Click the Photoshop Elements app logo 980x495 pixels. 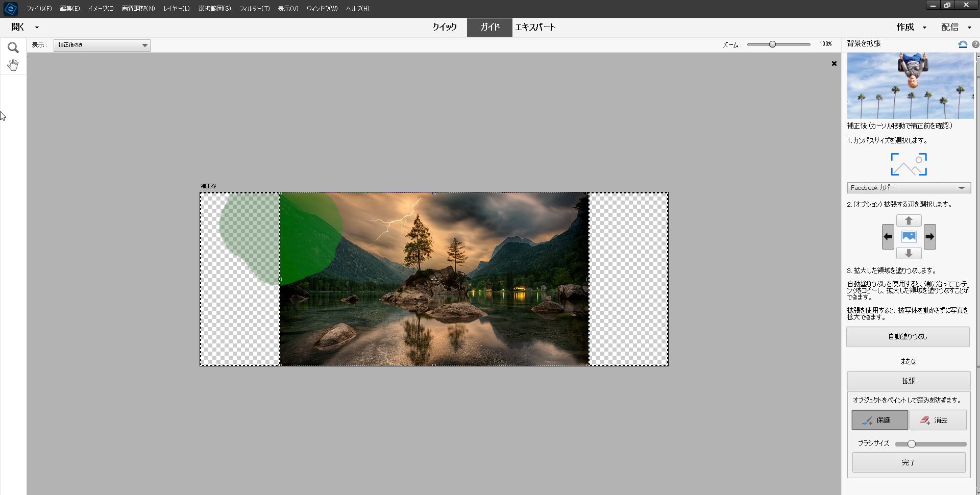[10, 9]
